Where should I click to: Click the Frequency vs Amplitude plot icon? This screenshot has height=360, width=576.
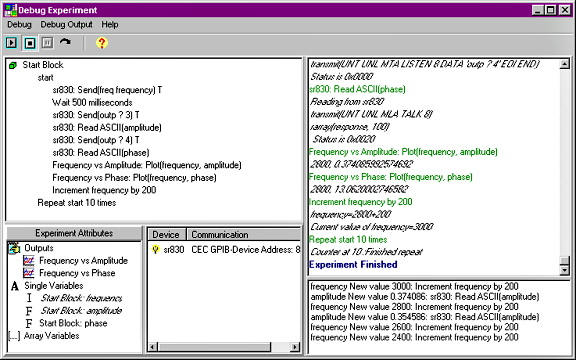click(x=29, y=261)
